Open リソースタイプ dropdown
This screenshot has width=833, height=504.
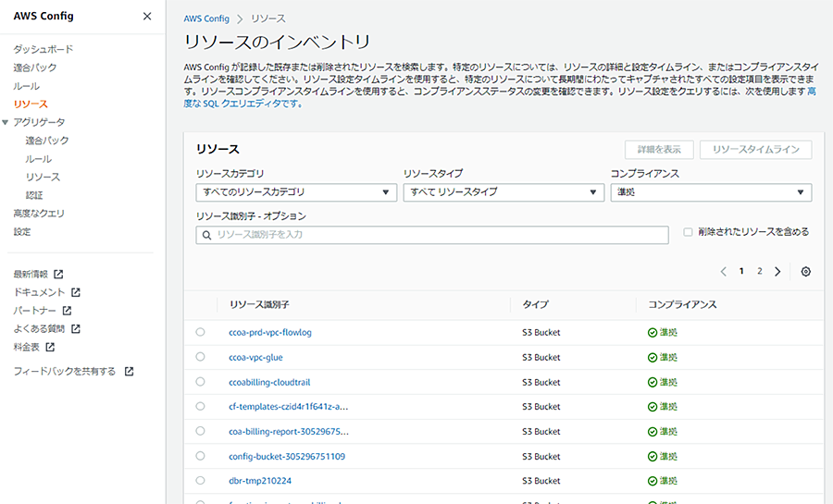(x=504, y=192)
